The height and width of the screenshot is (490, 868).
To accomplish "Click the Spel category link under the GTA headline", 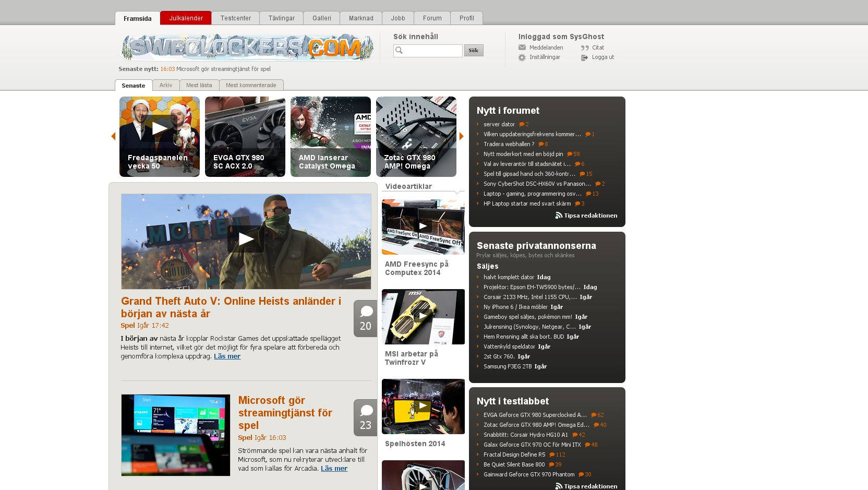I will coord(128,326).
